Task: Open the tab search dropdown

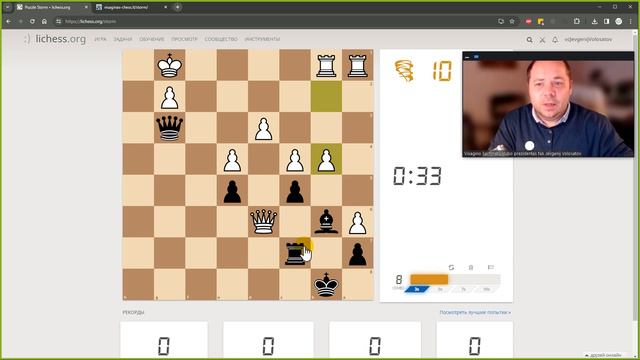Action: pos(7,7)
